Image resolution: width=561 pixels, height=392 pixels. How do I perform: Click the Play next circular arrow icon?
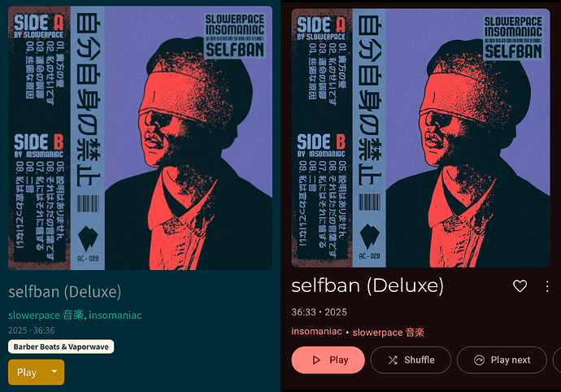pos(479,359)
